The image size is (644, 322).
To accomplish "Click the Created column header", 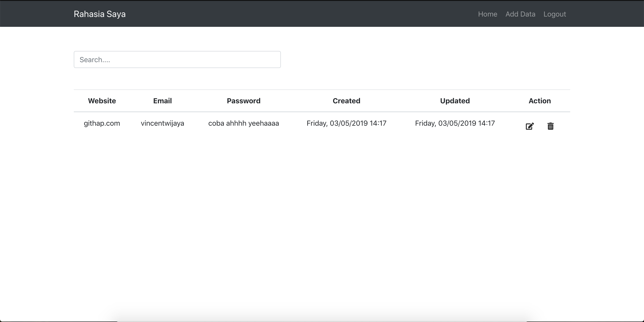I will pos(347,101).
